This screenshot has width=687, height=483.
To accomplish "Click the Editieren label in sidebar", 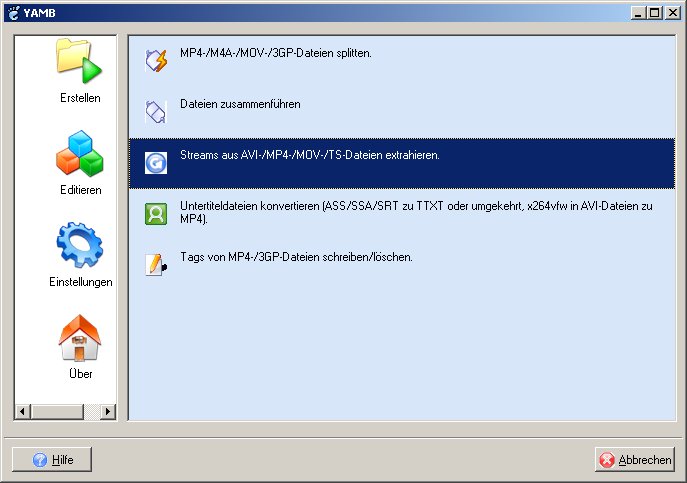I will click(81, 190).
